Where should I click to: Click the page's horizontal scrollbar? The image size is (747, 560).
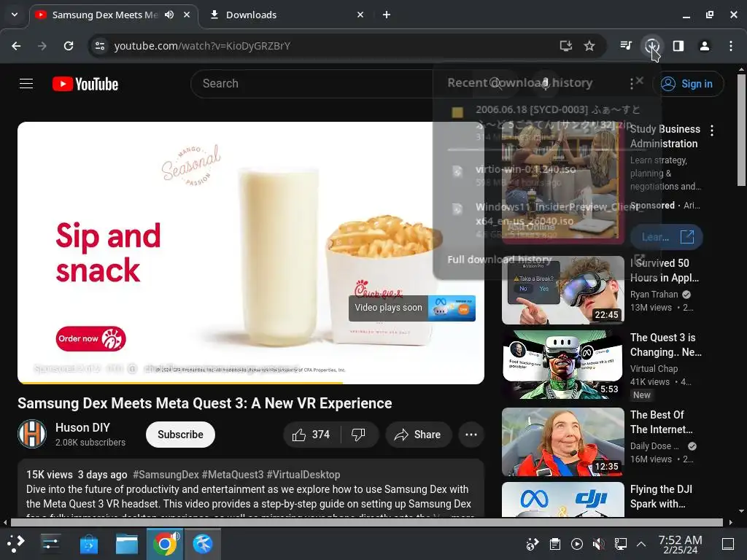pos(367,522)
